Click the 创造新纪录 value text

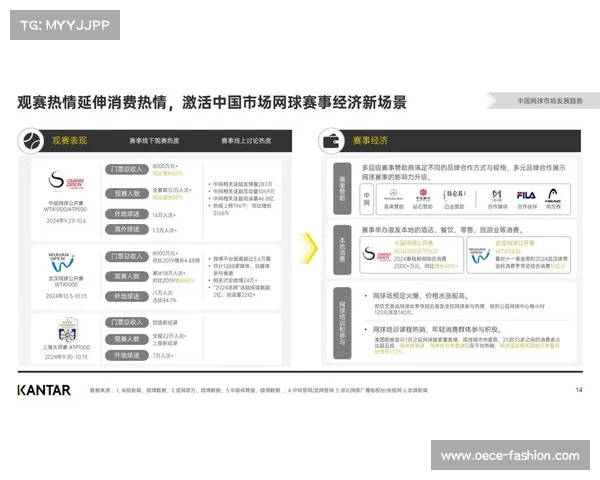(165, 323)
